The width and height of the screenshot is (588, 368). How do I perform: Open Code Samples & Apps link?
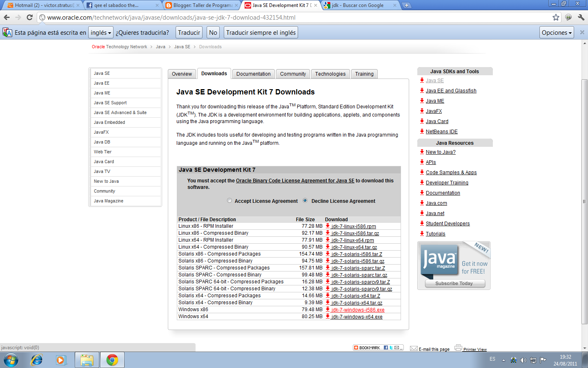[451, 172]
